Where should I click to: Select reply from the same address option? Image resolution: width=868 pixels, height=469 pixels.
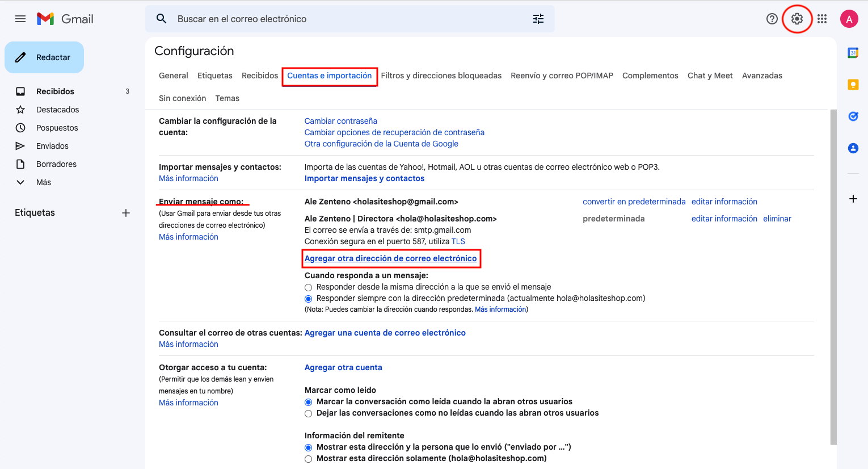[309, 287]
